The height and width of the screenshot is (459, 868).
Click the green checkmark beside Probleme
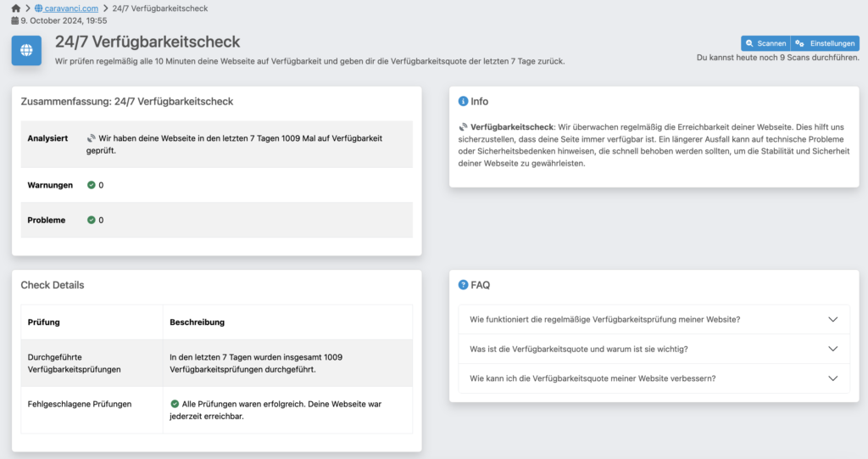tap(92, 220)
